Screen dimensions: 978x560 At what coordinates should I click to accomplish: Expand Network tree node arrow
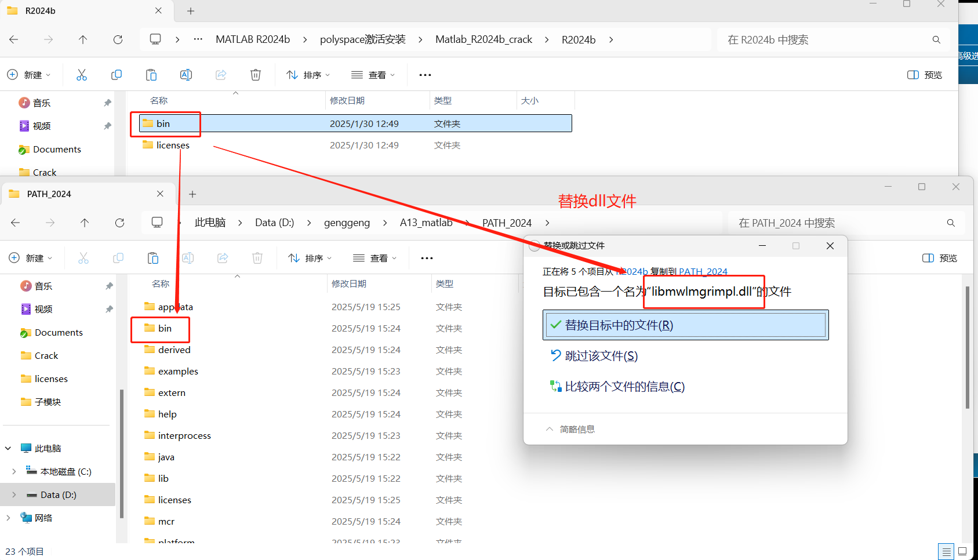click(8, 518)
